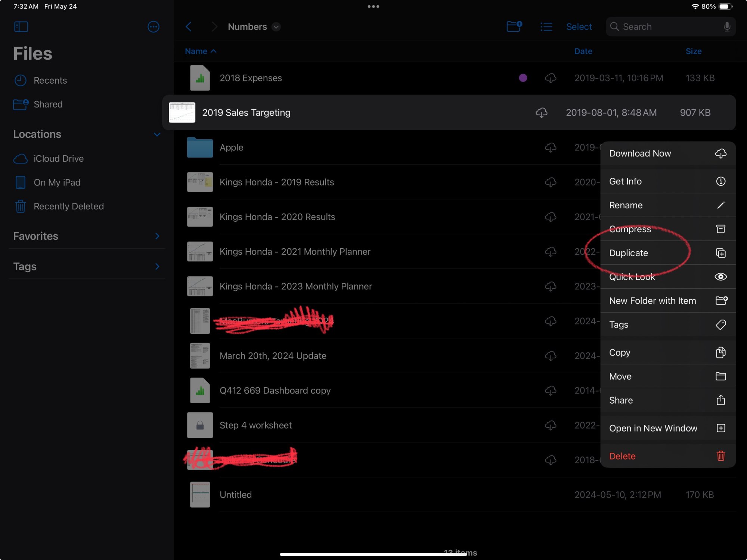Open the Apple folder icon
This screenshot has width=747, height=560.
200,147
